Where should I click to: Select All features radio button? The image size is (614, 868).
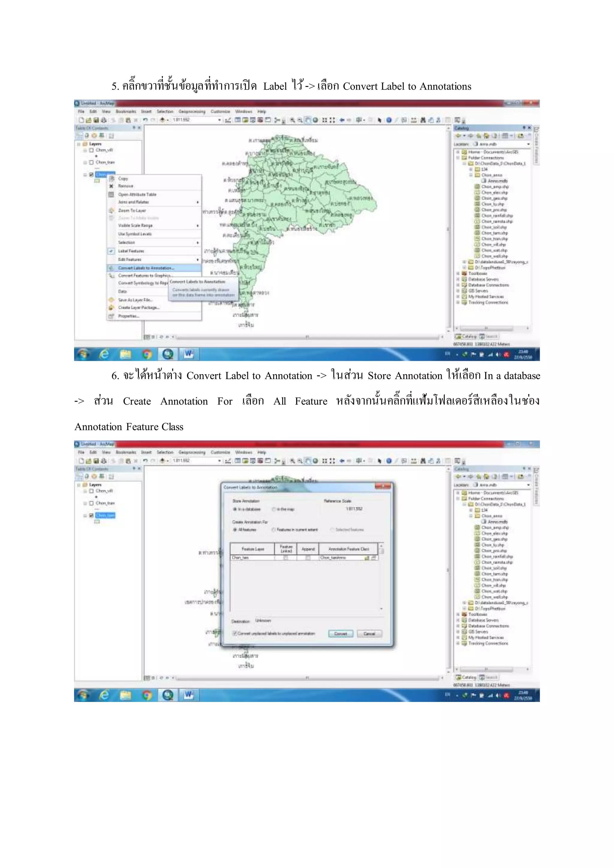(235, 530)
